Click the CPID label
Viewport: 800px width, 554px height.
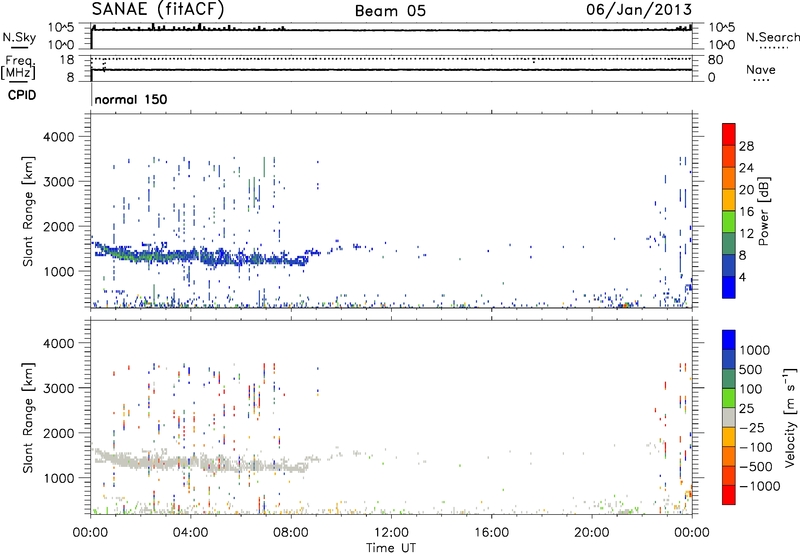pyautogui.click(x=22, y=95)
